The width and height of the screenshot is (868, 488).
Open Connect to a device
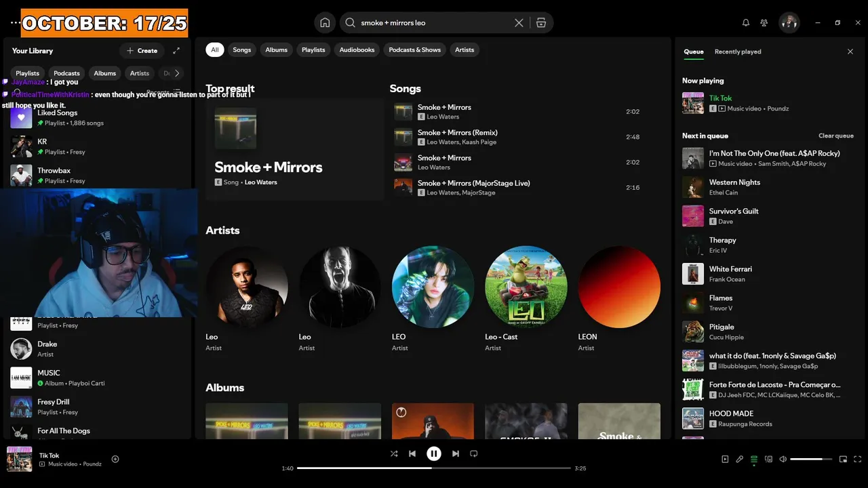point(768,459)
